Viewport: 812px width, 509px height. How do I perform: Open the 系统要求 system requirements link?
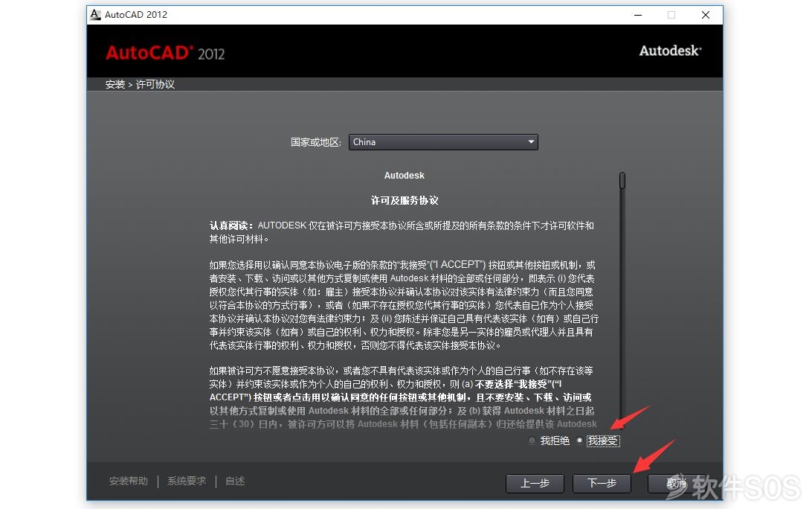pyautogui.click(x=187, y=481)
